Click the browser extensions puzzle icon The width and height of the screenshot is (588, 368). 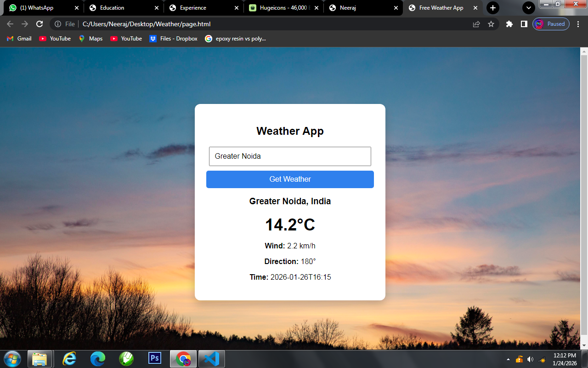coord(509,24)
